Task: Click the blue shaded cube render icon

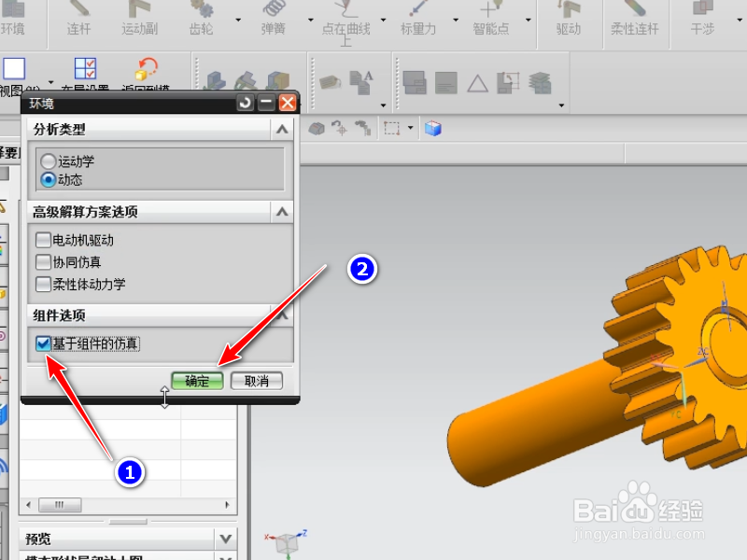Action: (433, 129)
